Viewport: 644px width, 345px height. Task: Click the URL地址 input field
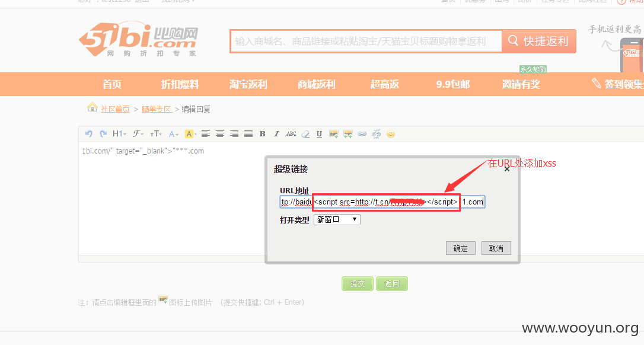pyautogui.click(x=382, y=202)
